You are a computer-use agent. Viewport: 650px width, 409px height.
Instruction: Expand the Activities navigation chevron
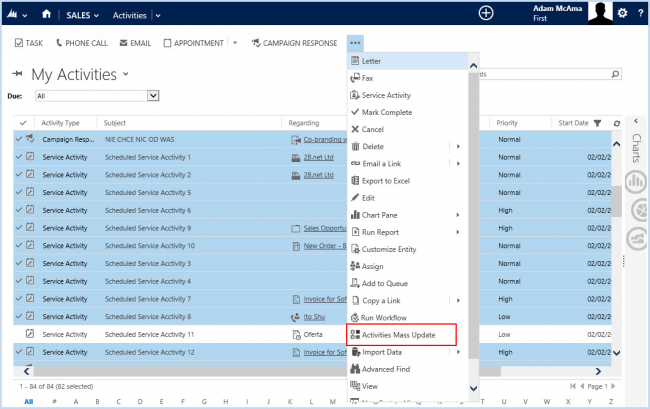(x=158, y=16)
